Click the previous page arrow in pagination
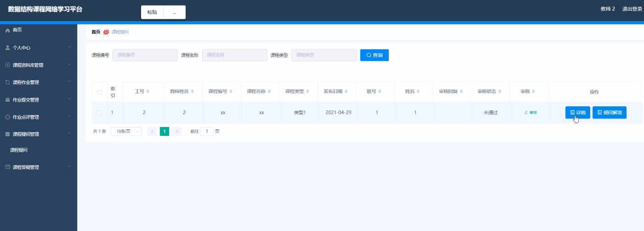 (152, 131)
